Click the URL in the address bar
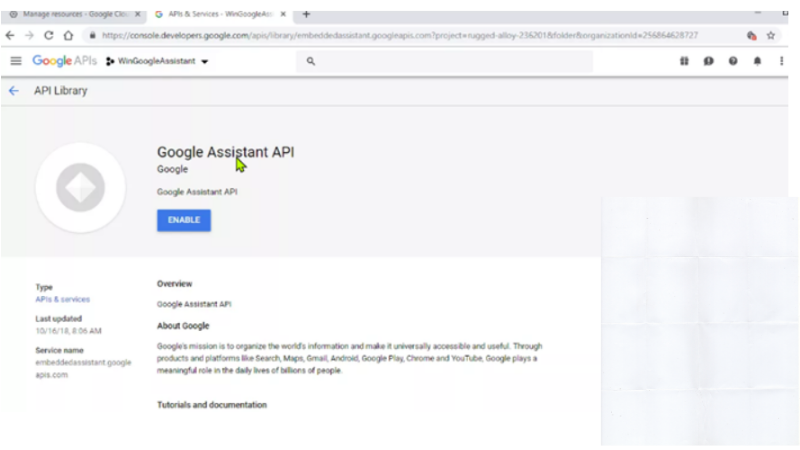This screenshot has height=450, width=800. pos(400,35)
